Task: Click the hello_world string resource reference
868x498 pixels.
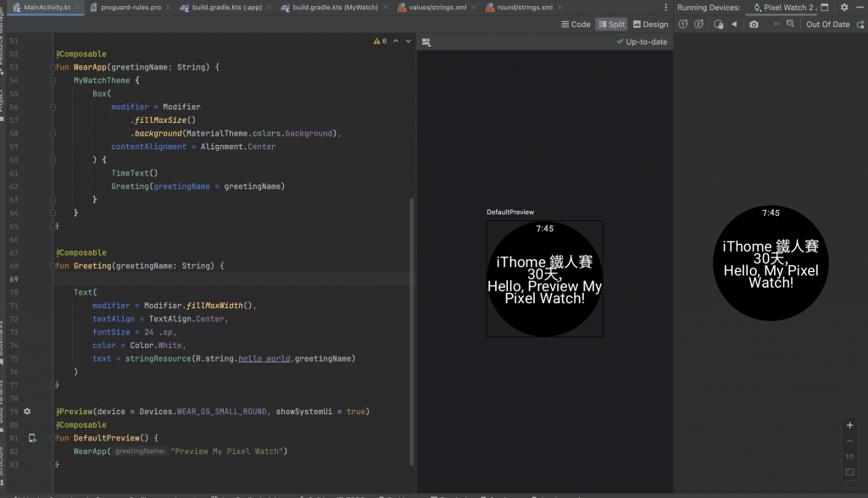Action: click(264, 358)
